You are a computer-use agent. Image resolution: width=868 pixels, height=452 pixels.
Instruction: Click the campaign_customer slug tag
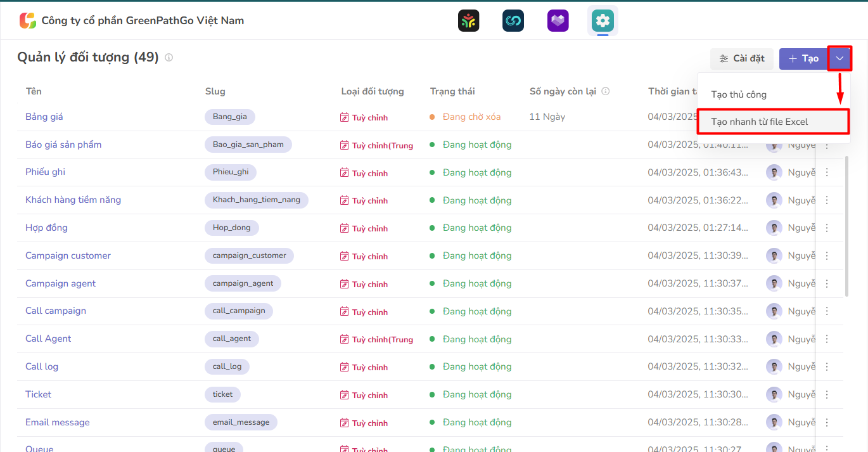click(249, 255)
